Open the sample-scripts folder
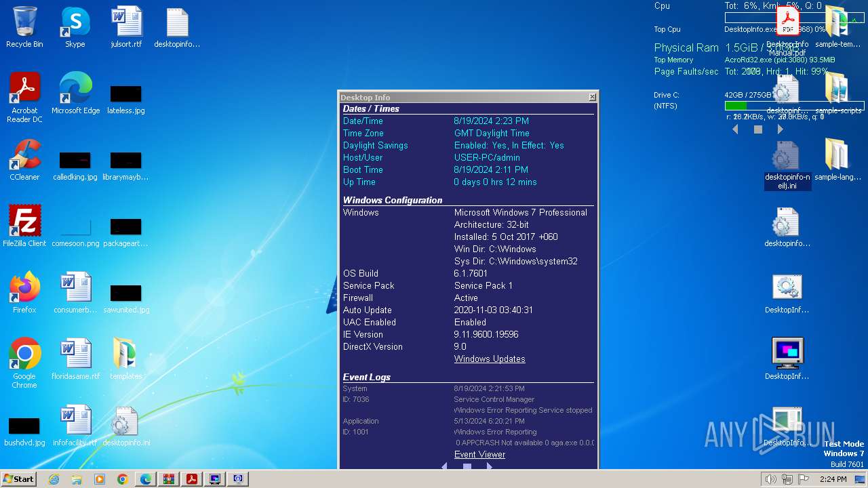This screenshot has width=868, height=488. (837, 93)
